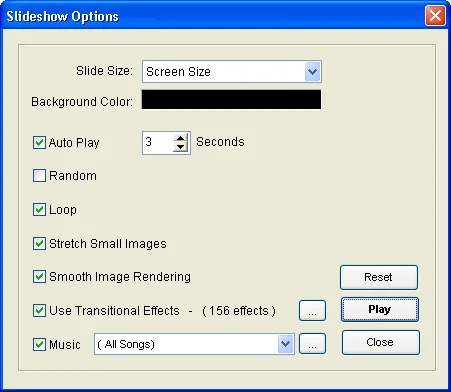Click the 'Slide Size:' label
Image resolution: width=451 pixels, height=392 pixels.
(104, 71)
